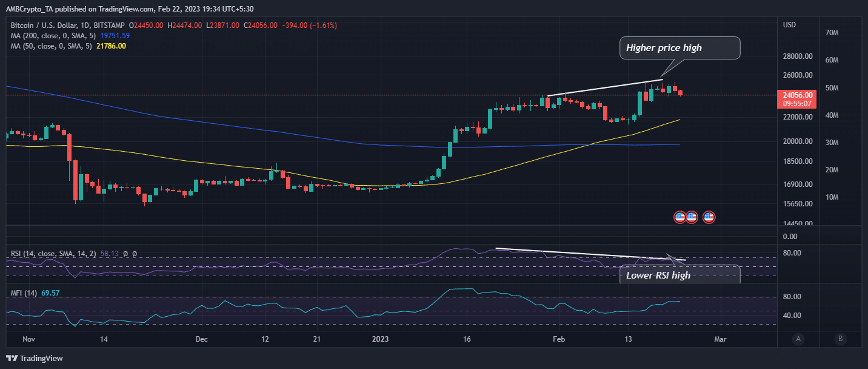Click the TradingView text link at bottom left

[40, 358]
